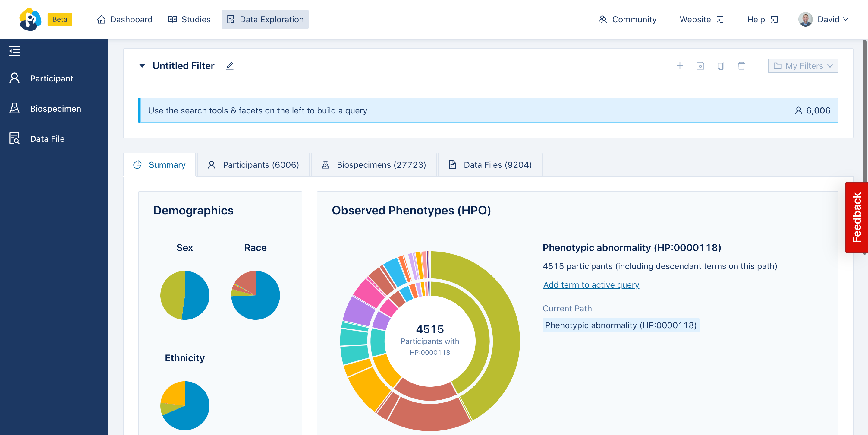Viewport: 868px width, 435px height.
Task: Click the Phenotypic abnormality current path tag
Action: tap(620, 325)
